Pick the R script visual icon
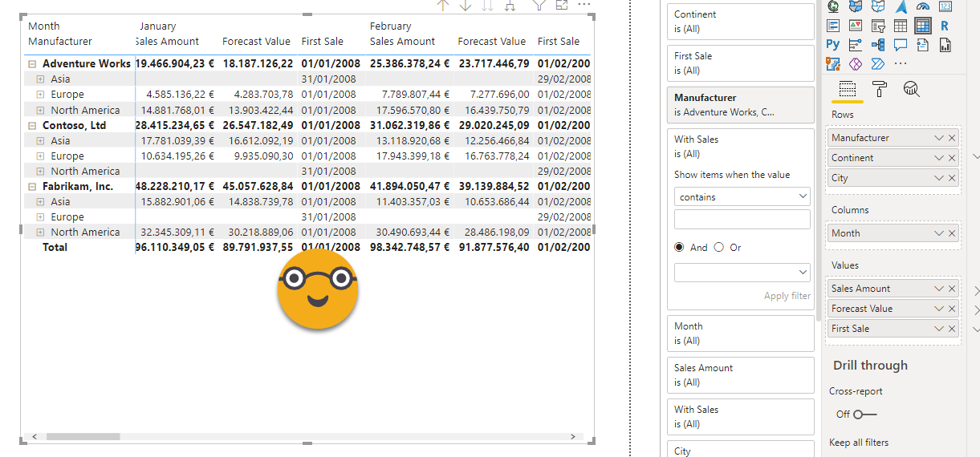Viewport: 980px width, 457px height. click(x=945, y=26)
